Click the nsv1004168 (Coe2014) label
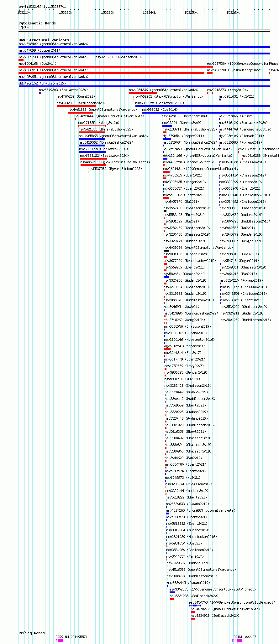The width and height of the screenshot is (279, 644). click(x=38, y=64)
